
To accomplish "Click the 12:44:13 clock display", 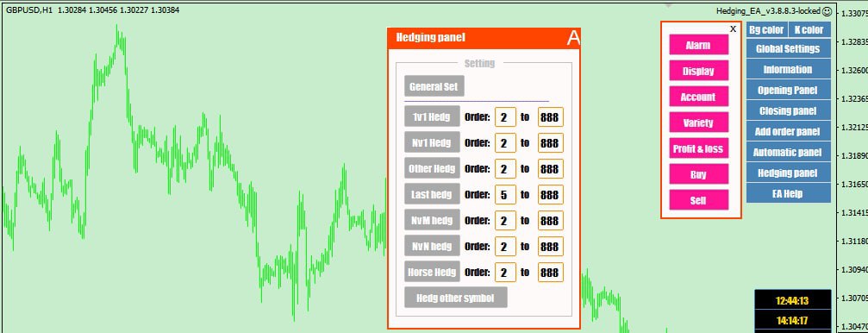I will click(x=793, y=301).
